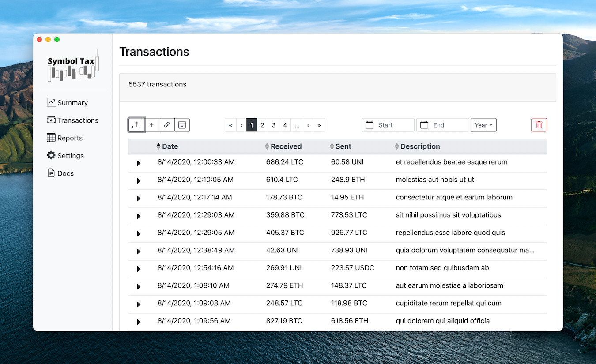
Task: Go to first page with « button
Action: 230,125
